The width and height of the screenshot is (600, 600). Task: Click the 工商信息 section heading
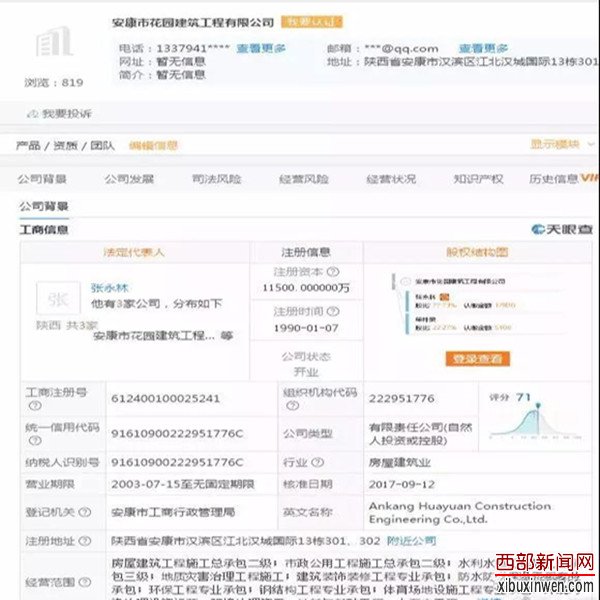click(44, 230)
